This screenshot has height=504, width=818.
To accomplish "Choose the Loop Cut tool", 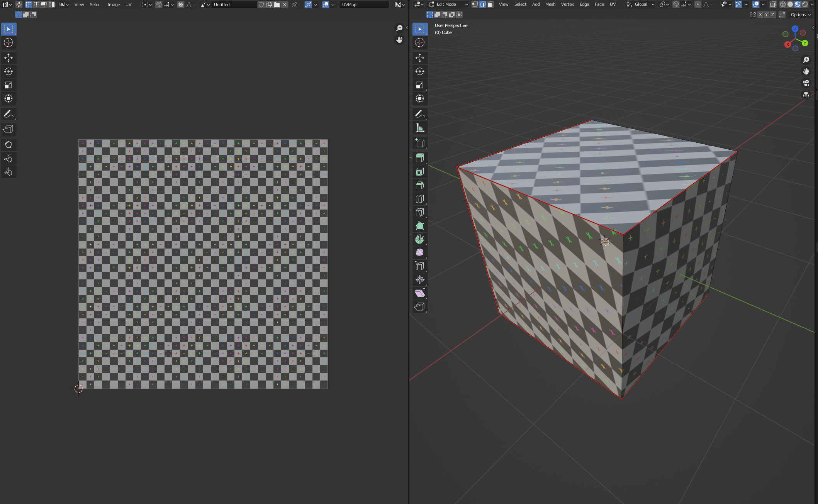I will [x=420, y=199].
